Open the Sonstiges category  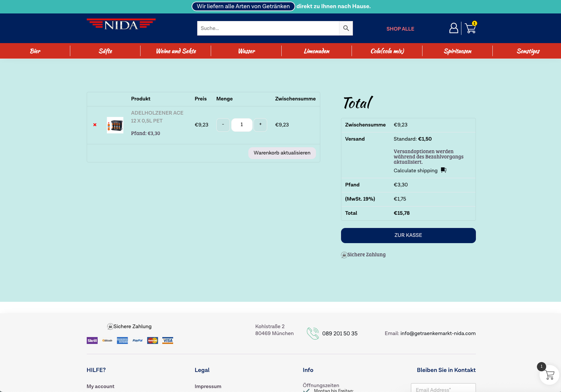click(x=528, y=51)
